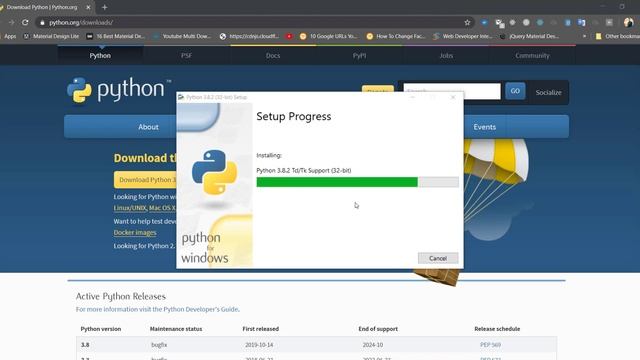Open the Socialize menu

548,93
